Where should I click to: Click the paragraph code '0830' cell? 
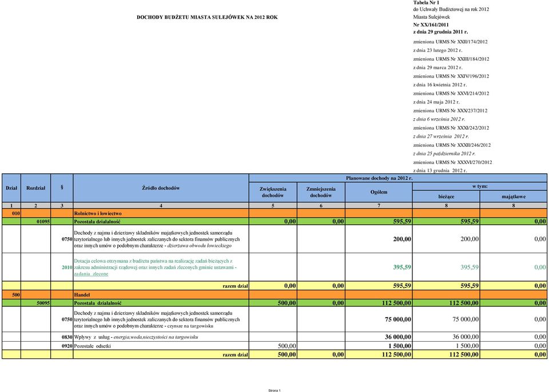click(x=62, y=337)
